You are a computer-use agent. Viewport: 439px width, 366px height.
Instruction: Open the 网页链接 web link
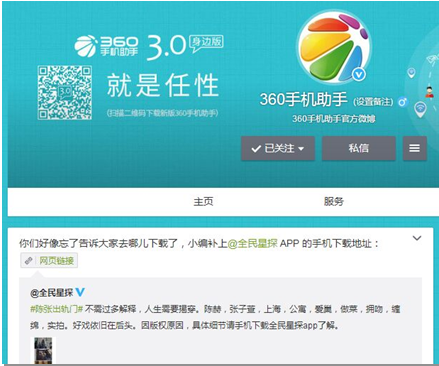tap(49, 260)
